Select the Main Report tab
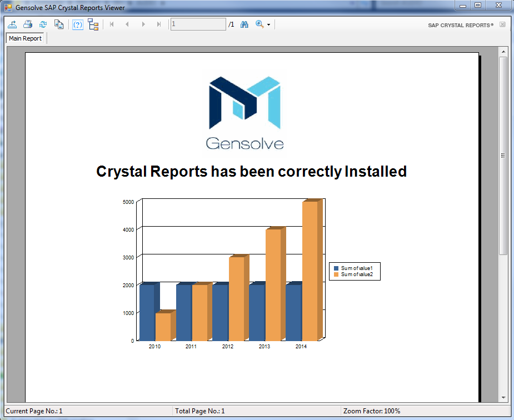Viewport: 514px width, 420px height. (x=25, y=38)
